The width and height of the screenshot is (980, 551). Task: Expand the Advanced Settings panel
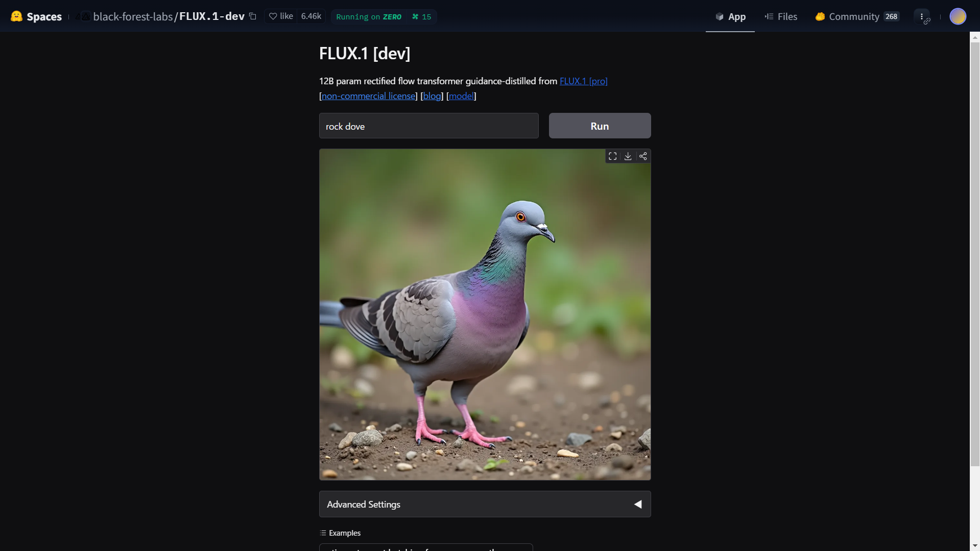click(485, 504)
